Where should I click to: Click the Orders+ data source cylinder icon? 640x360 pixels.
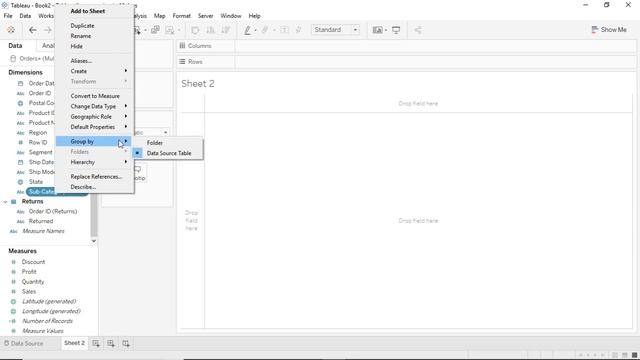click(x=13, y=59)
